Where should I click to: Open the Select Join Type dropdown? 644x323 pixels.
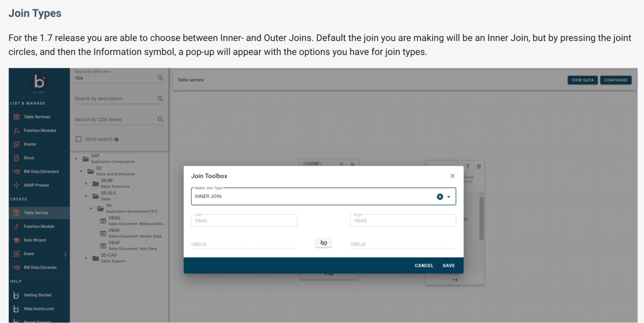click(448, 197)
